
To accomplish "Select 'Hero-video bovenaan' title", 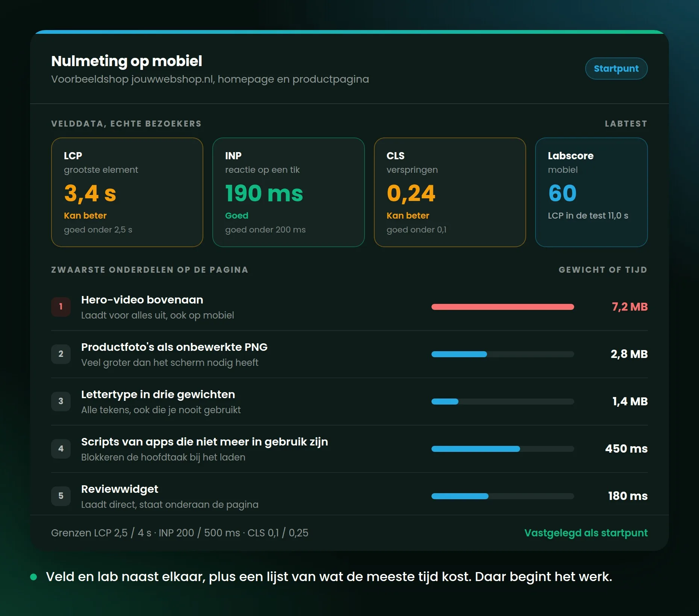I will tap(142, 300).
